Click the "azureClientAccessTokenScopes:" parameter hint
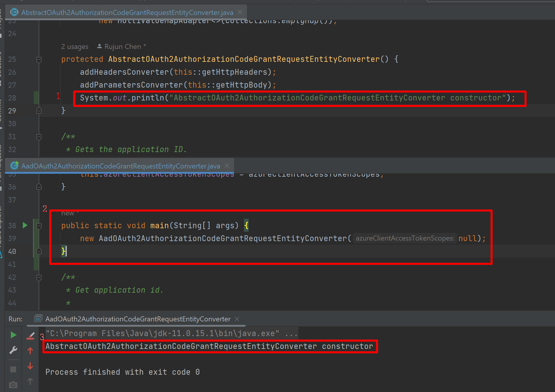555x392 pixels. (x=405, y=238)
